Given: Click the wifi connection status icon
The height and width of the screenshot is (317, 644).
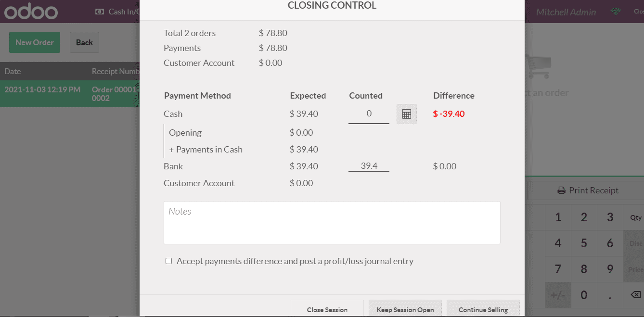Looking at the screenshot, I should tap(616, 12).
